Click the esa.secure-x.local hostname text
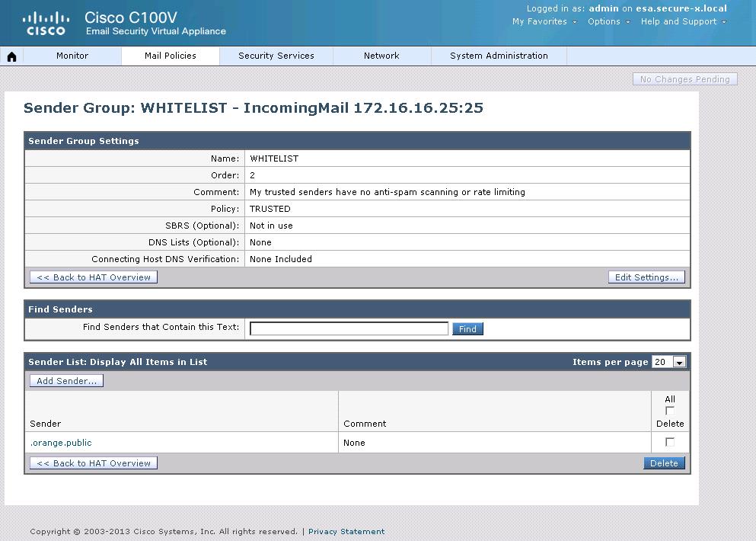 [681, 8]
